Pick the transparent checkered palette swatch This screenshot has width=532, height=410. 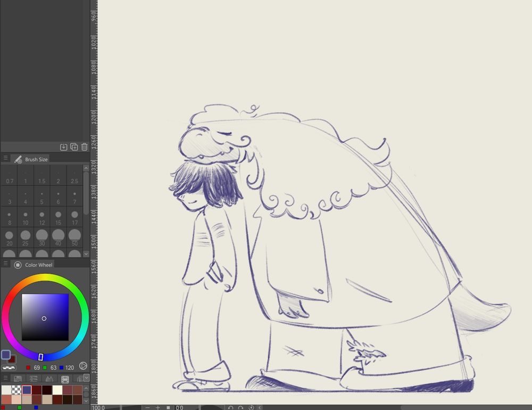(16, 390)
